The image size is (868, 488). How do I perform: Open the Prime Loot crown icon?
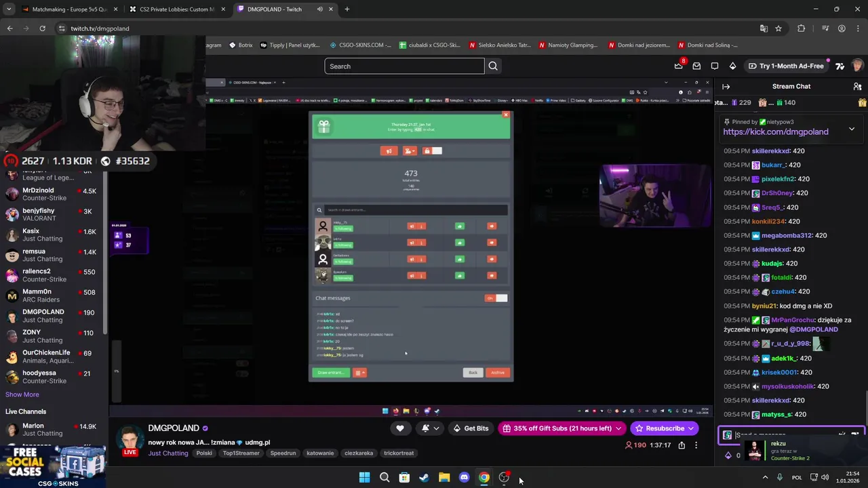(x=678, y=66)
